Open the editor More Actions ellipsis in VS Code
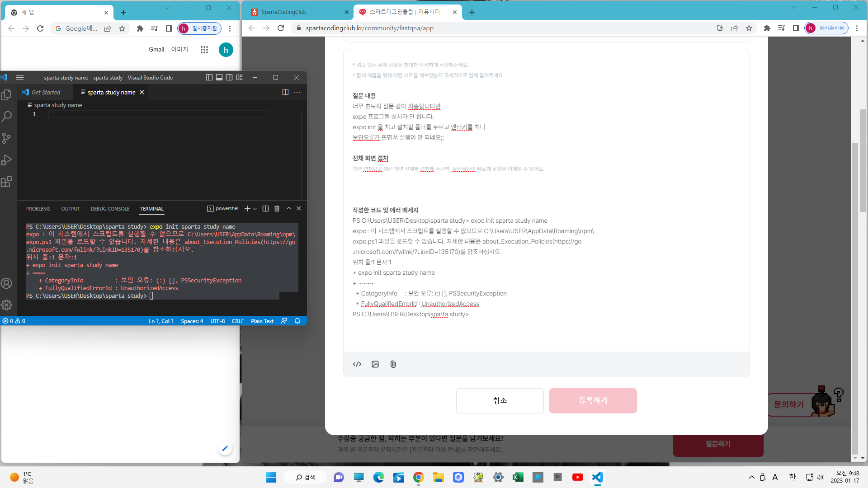This screenshot has height=488, width=868. pos(297,92)
